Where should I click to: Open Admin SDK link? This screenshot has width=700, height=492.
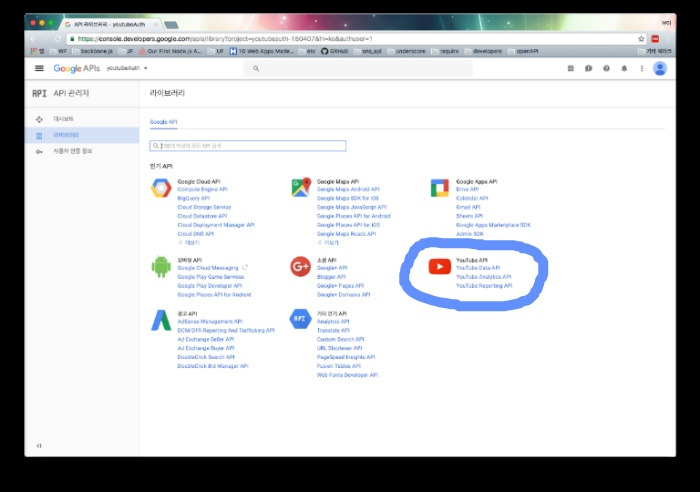[x=470, y=234]
